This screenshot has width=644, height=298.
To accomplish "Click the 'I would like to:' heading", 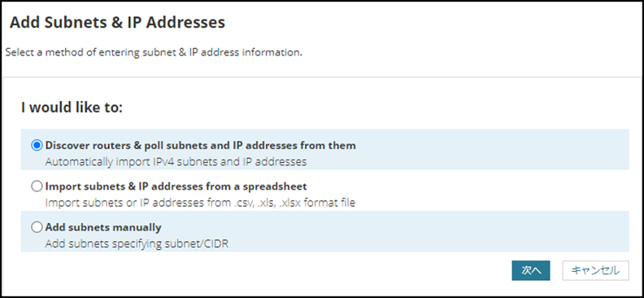I will click(72, 108).
